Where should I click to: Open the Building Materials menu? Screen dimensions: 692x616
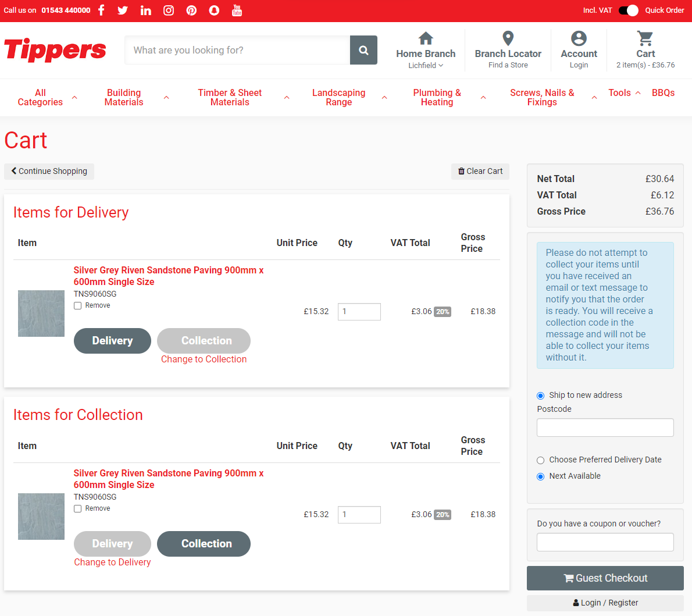click(x=124, y=98)
